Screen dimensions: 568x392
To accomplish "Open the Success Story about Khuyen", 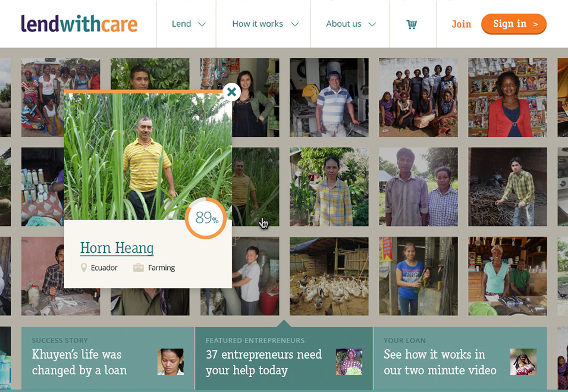I will pyautogui.click(x=108, y=358).
